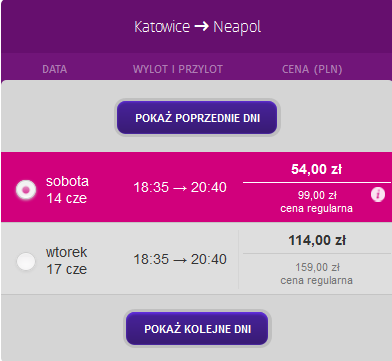Click the arrow between Katowice and Neapol
The width and height of the screenshot is (392, 361).
[x=201, y=27]
